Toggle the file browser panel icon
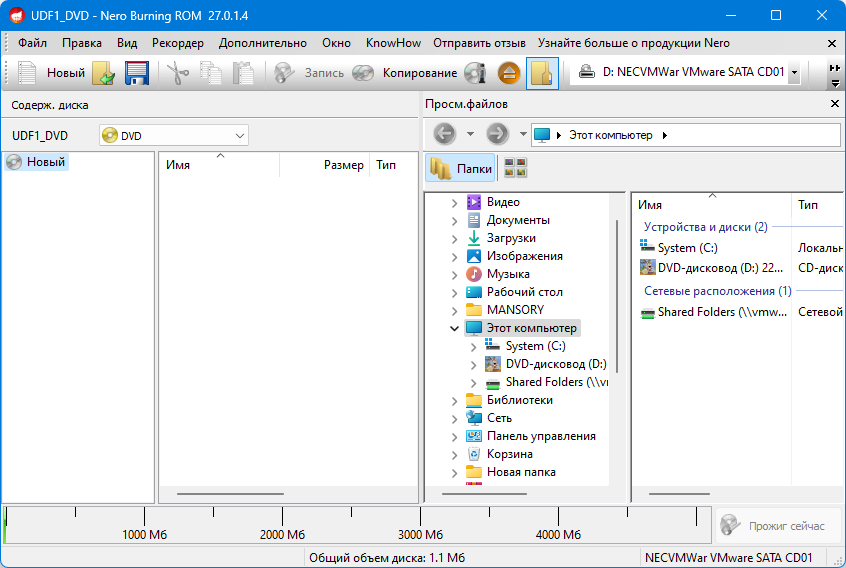Screen dimensions: 846x568 click(542, 73)
